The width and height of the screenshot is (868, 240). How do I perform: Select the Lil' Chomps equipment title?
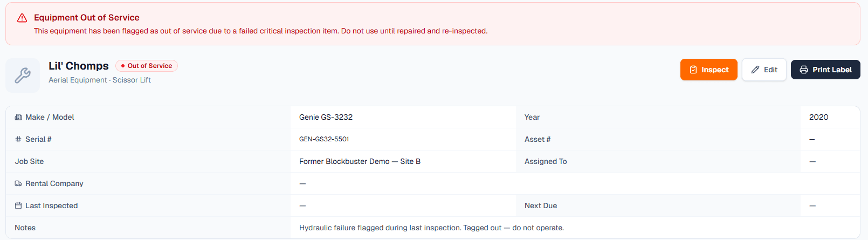pos(79,66)
